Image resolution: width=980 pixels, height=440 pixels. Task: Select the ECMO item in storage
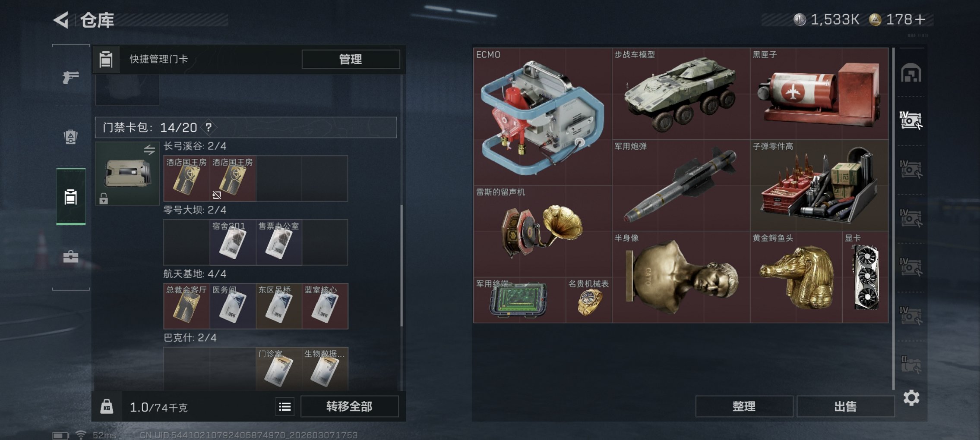(x=542, y=116)
